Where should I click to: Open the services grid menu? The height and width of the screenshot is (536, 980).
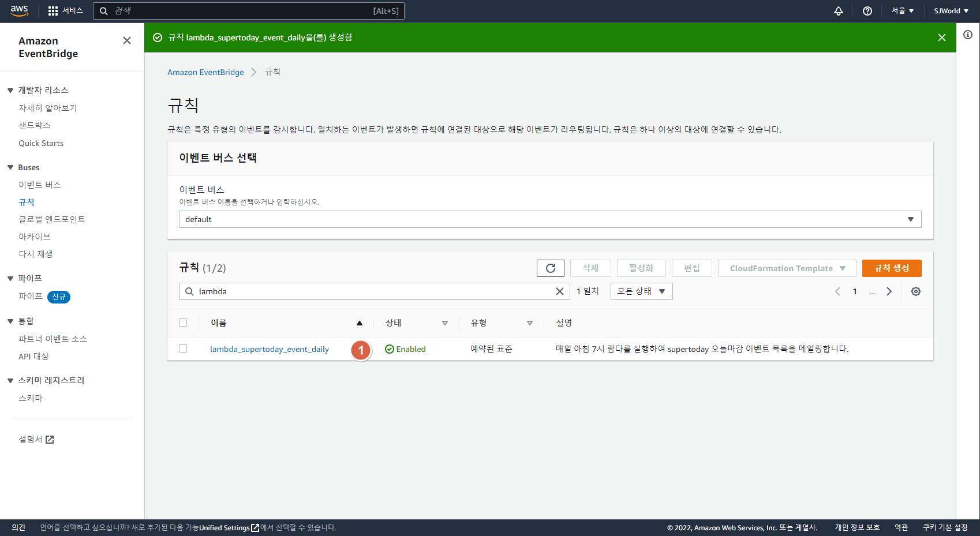(x=66, y=11)
